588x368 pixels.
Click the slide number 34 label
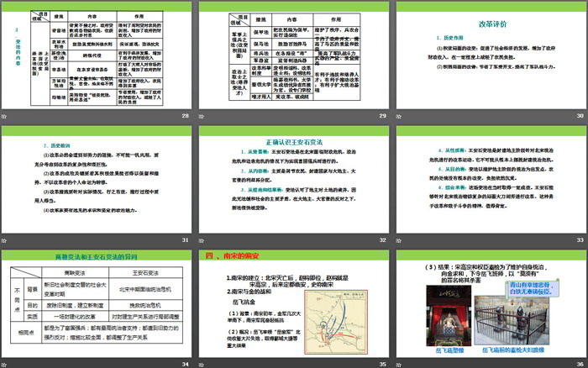tap(185, 363)
